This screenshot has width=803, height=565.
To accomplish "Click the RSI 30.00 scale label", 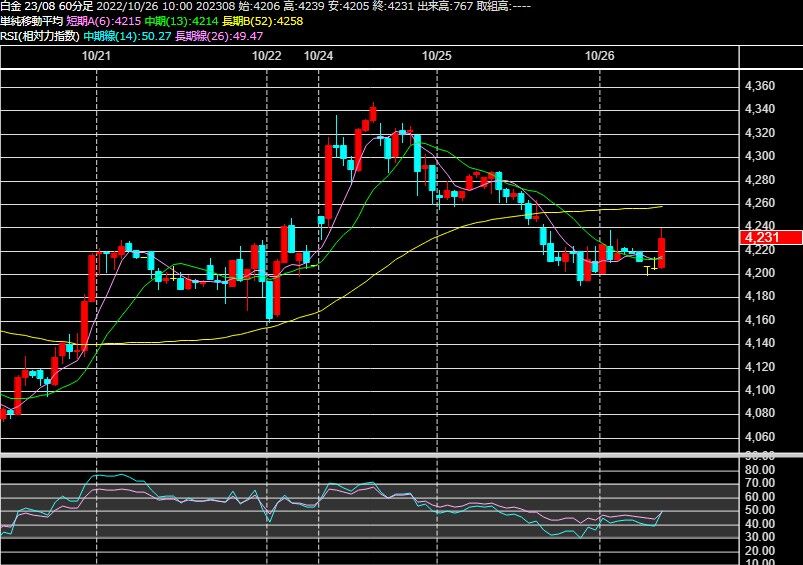I will pos(760,537).
